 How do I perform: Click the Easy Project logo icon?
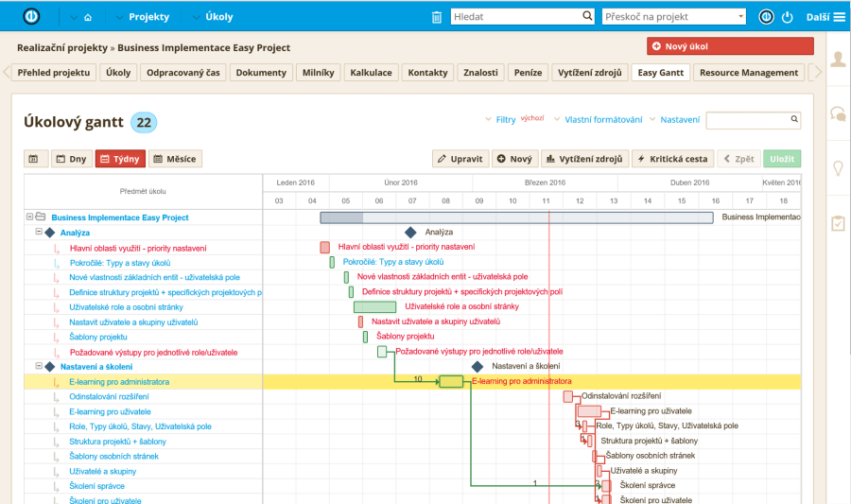[x=31, y=17]
